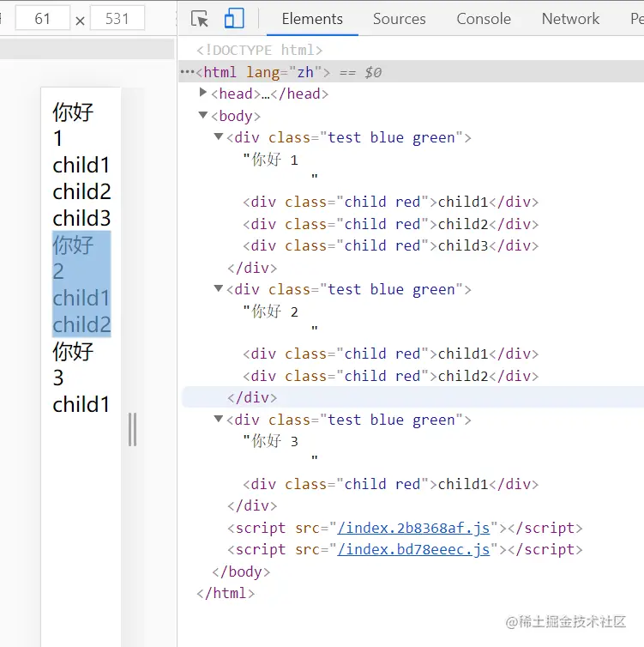The width and height of the screenshot is (644, 647).
Task: Click child3 text in the page preview
Action: point(81,218)
